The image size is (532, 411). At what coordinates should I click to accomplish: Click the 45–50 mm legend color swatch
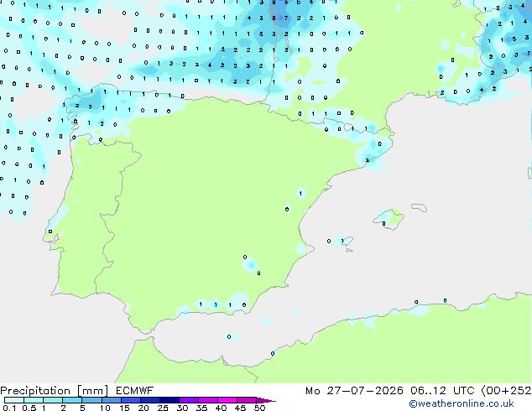[x=247, y=400]
